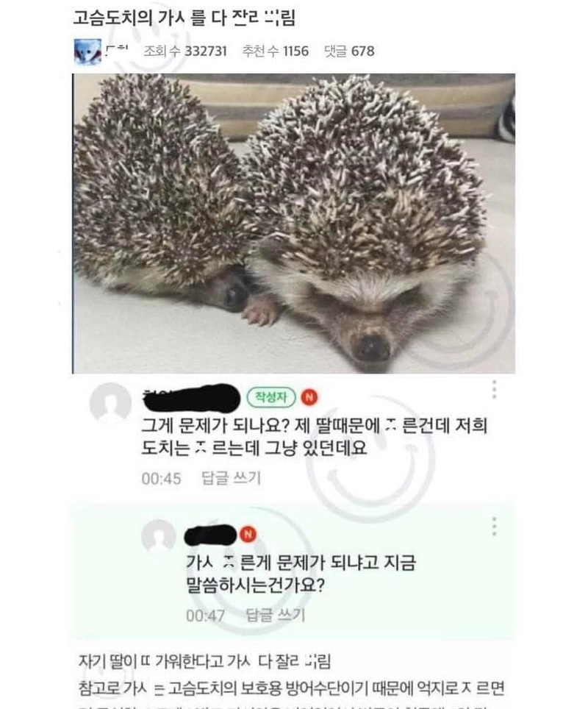The width and height of the screenshot is (588, 709).
Task: Click the 00:47 reply timestamp
Action: pos(205,616)
